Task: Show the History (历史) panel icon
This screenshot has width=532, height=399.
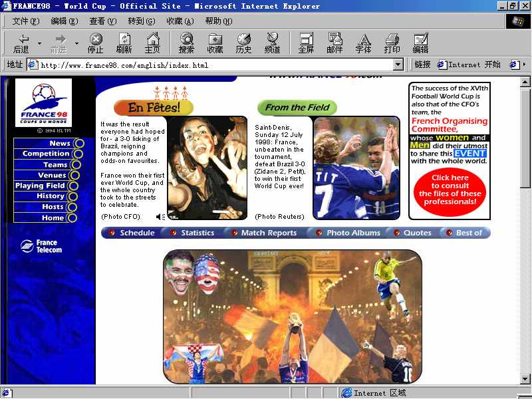Action: click(x=243, y=43)
